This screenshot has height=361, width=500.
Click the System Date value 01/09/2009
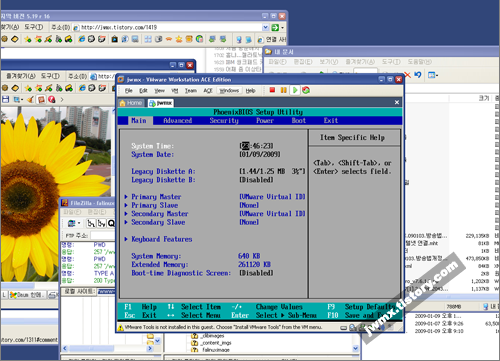point(260,154)
